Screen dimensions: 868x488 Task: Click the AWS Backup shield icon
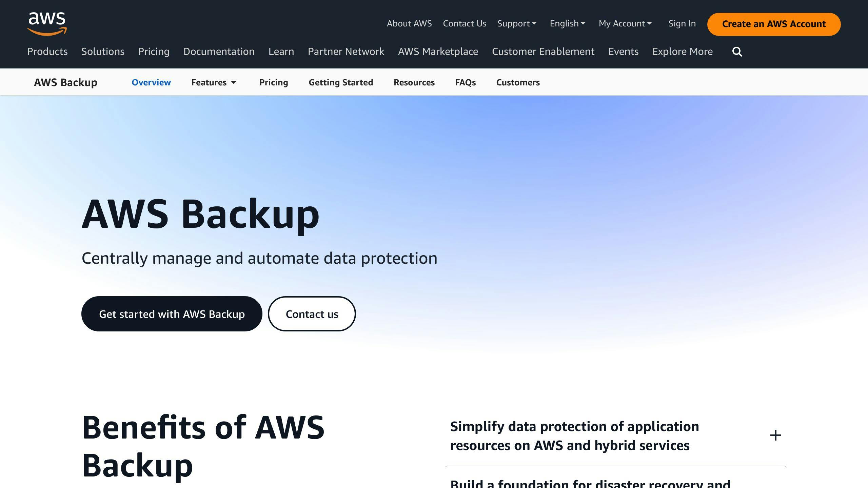65,82
